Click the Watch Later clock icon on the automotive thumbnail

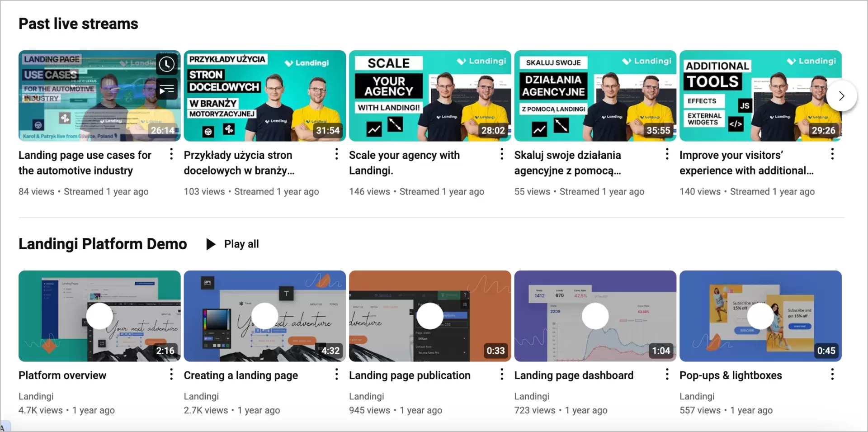[167, 64]
